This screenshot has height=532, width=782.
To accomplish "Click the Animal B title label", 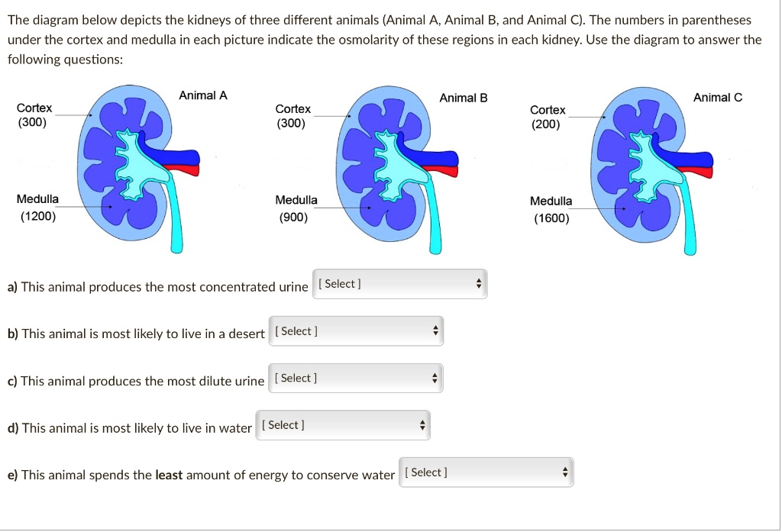I will pyautogui.click(x=463, y=98).
